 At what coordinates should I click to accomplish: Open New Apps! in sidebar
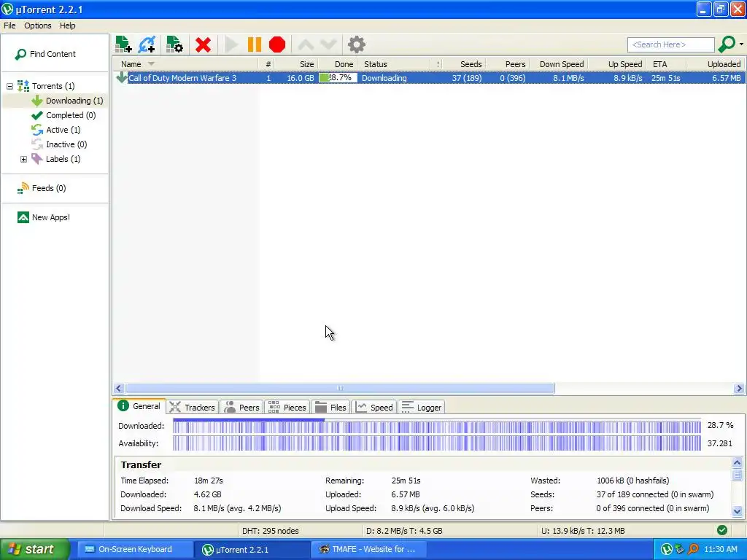(x=43, y=217)
